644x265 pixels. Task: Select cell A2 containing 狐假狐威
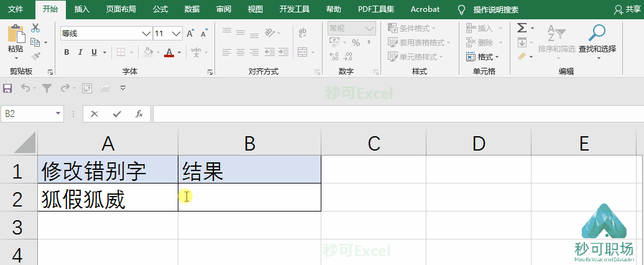pos(108,198)
